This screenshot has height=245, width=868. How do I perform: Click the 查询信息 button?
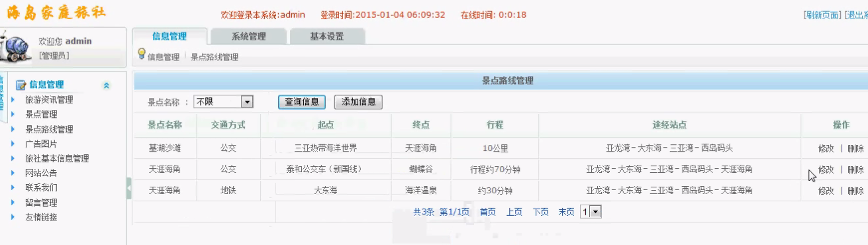click(302, 102)
